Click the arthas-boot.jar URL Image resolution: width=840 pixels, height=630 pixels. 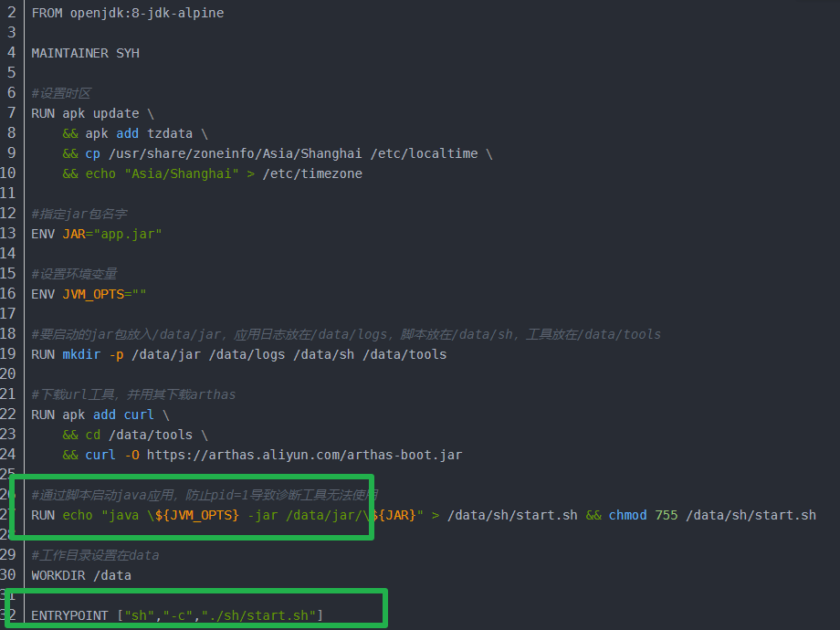click(304, 455)
